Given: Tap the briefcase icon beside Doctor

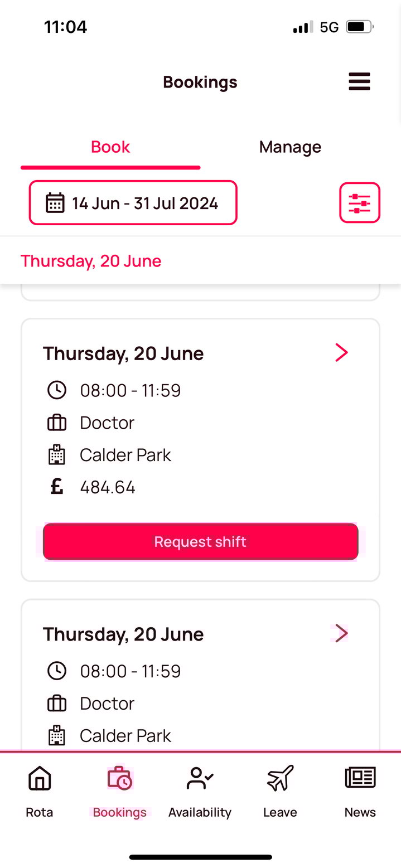Looking at the screenshot, I should 56,422.
